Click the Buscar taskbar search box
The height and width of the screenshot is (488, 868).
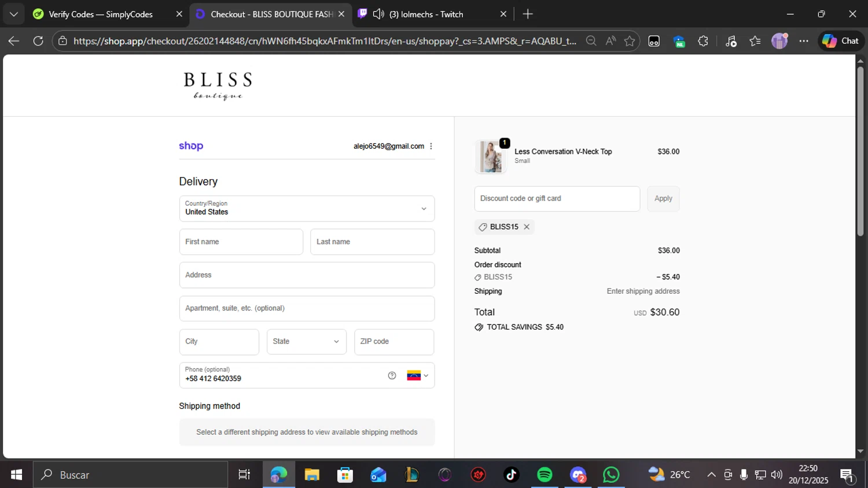pyautogui.click(x=131, y=475)
